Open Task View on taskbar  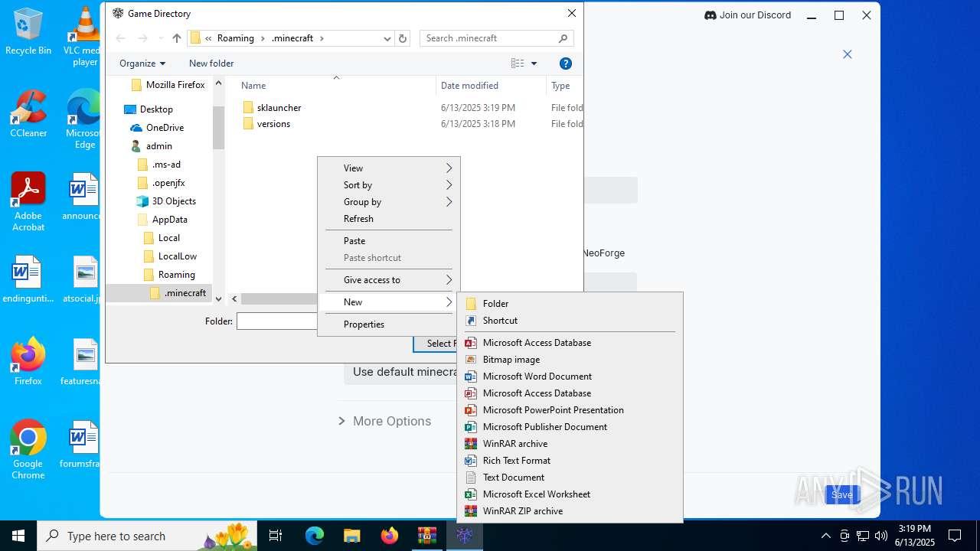(x=276, y=536)
